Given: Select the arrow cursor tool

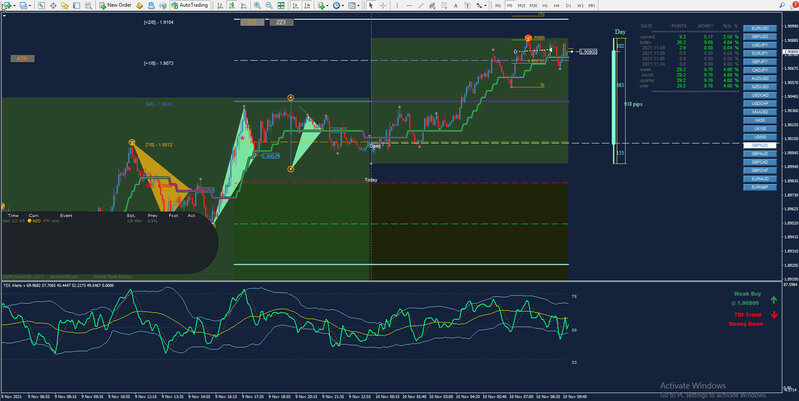Looking at the screenshot, I should 370,5.
